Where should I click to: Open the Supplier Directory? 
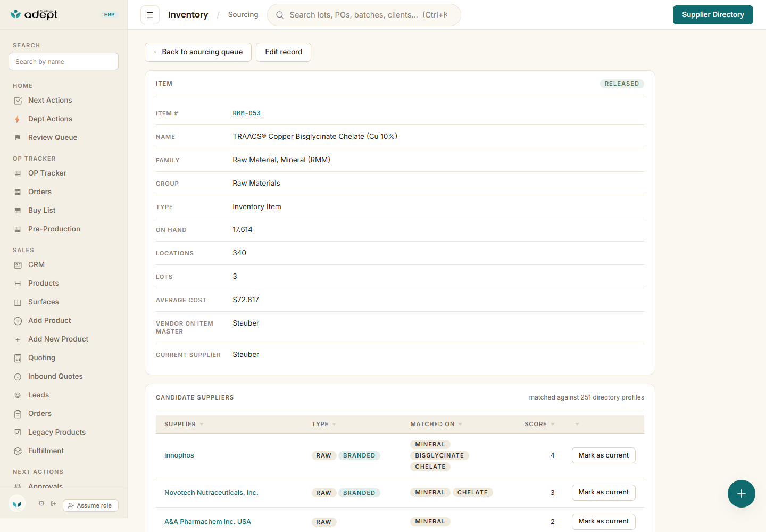point(713,15)
